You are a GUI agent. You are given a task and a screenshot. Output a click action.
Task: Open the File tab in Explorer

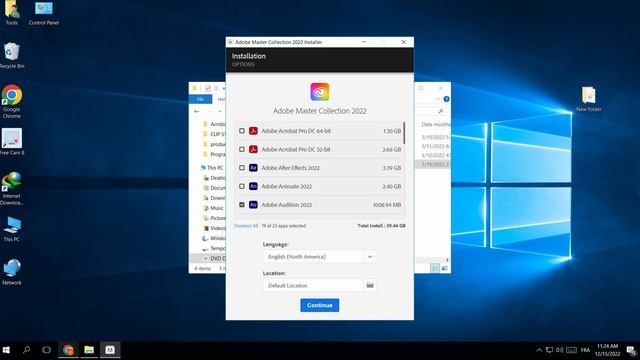point(200,99)
